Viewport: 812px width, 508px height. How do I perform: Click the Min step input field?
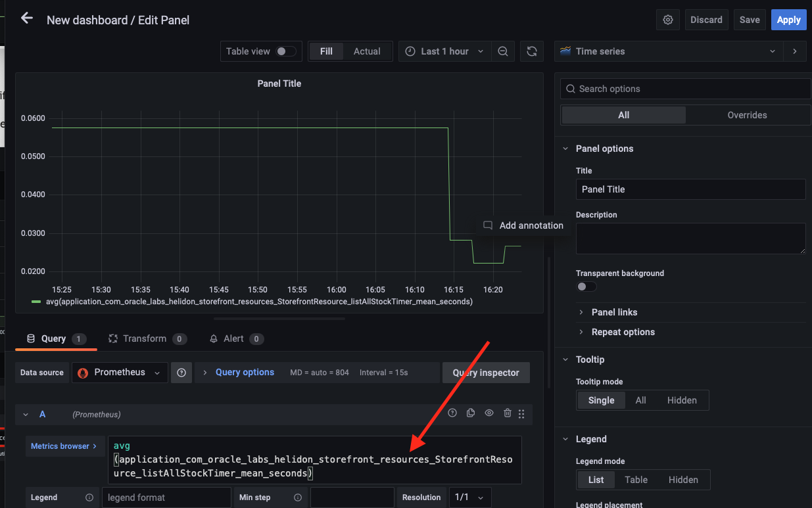(x=352, y=497)
